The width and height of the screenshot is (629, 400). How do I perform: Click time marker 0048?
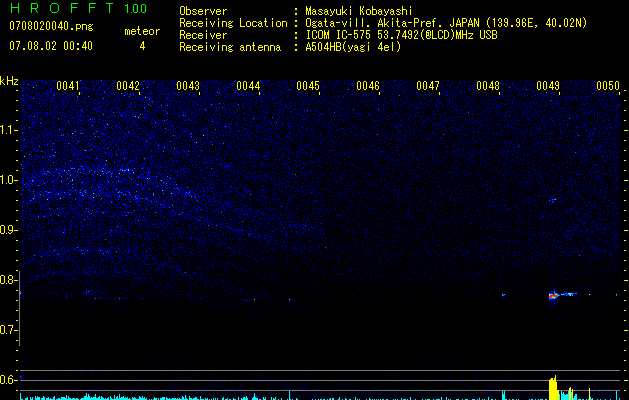click(488, 86)
